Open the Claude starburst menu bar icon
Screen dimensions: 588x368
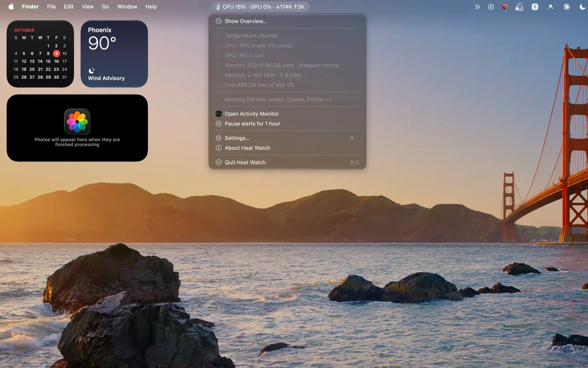tap(567, 7)
